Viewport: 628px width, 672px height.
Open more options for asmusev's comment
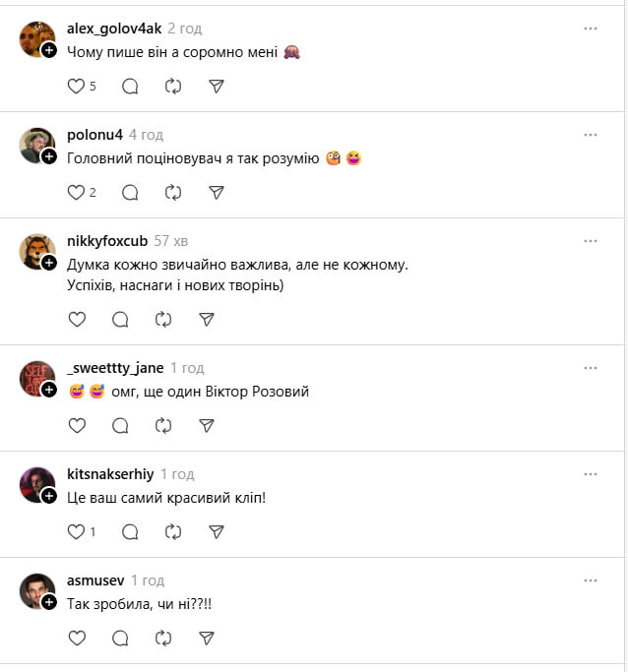point(591,580)
